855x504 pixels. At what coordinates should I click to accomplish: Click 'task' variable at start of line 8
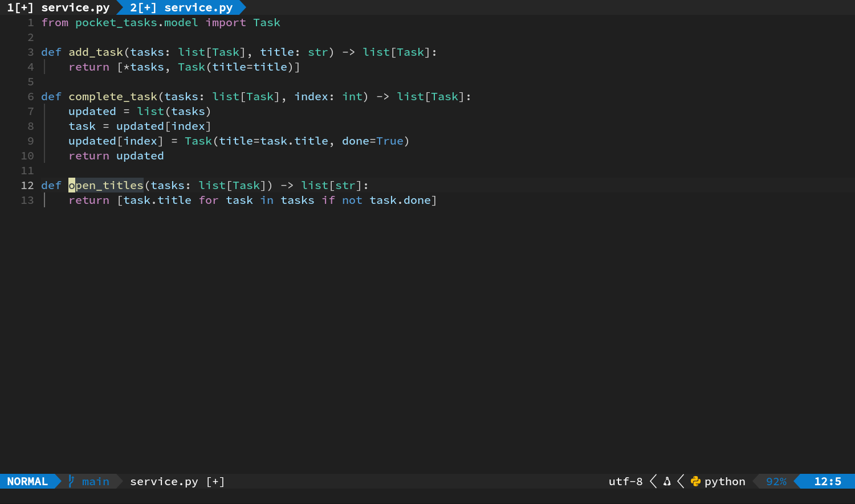[x=82, y=126]
